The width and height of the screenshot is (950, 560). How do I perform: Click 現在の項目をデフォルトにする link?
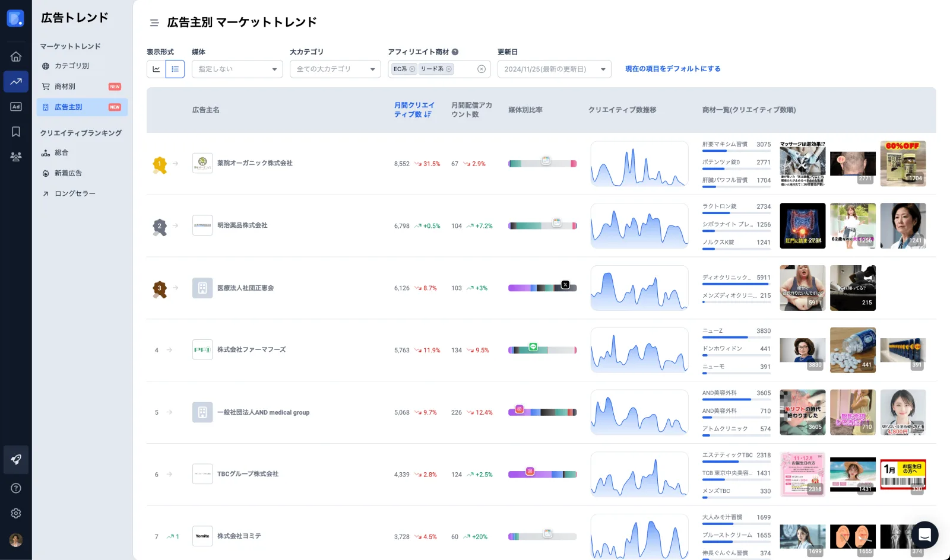pyautogui.click(x=673, y=69)
